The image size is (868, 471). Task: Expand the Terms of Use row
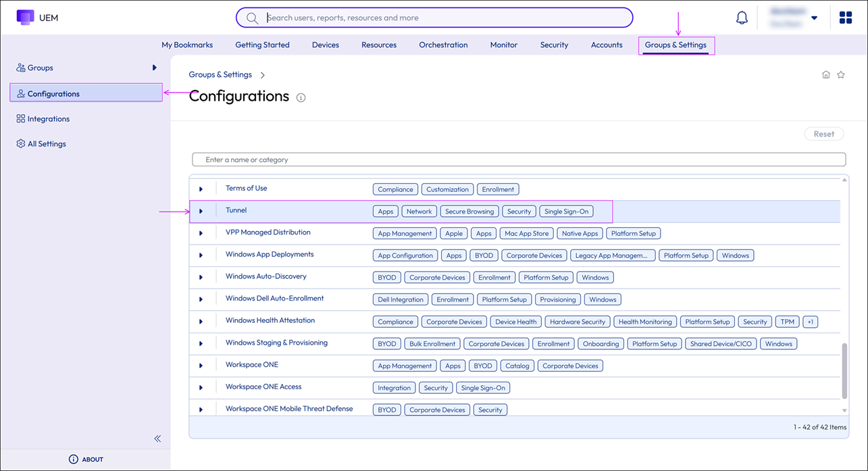tap(201, 189)
